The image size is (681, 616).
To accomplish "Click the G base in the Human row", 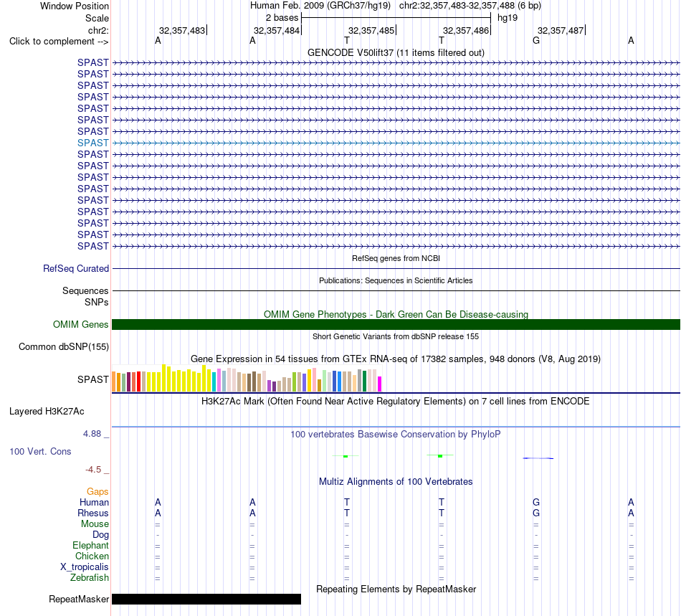I will 536,502.
